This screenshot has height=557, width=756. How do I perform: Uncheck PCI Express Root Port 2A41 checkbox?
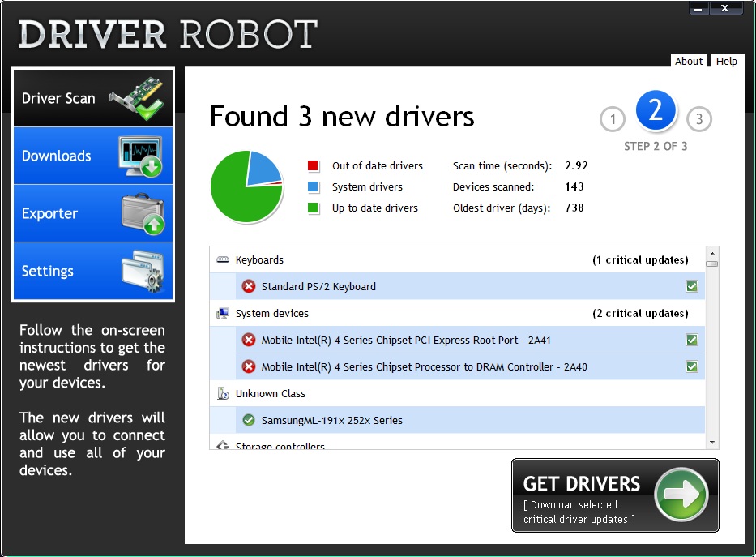(x=692, y=340)
